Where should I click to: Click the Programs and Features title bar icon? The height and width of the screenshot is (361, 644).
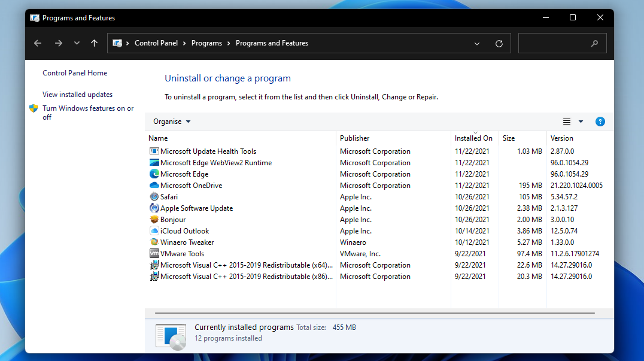point(35,18)
